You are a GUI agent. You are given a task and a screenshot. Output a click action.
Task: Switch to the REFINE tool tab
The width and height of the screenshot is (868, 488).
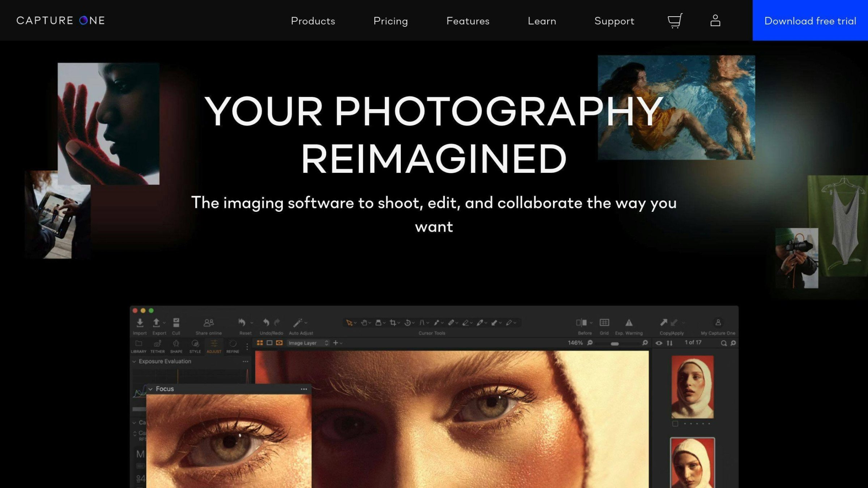point(233,346)
